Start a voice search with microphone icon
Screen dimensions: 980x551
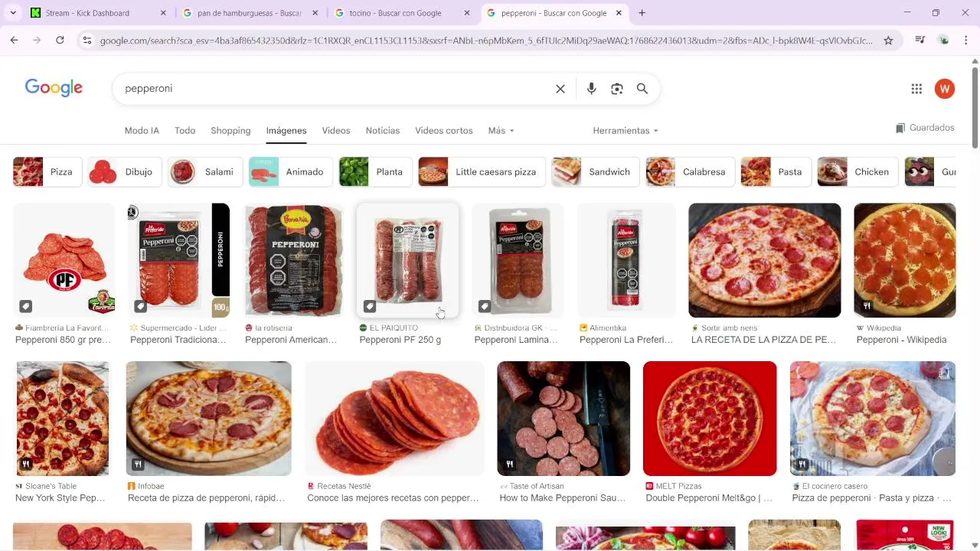coord(591,89)
